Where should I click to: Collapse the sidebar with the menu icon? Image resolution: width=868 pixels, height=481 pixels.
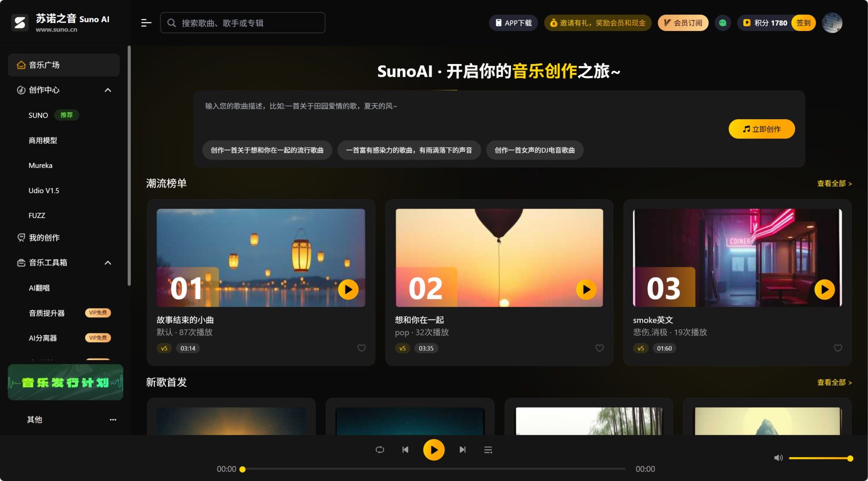click(146, 23)
